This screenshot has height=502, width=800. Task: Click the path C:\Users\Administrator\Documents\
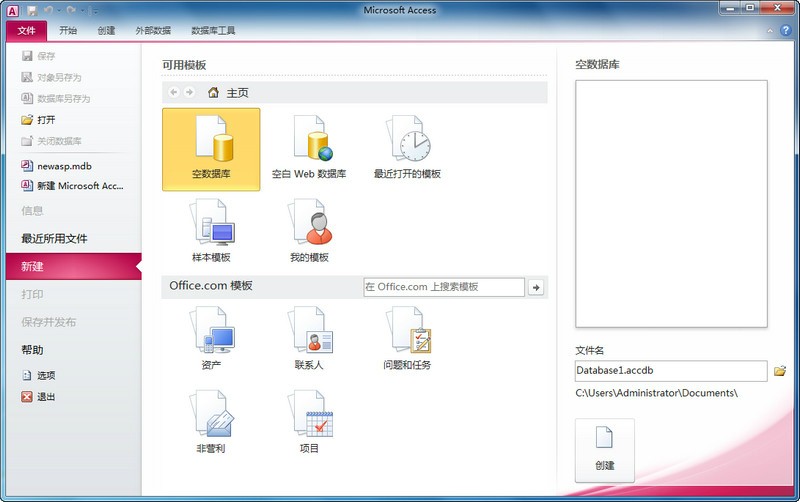click(x=657, y=393)
